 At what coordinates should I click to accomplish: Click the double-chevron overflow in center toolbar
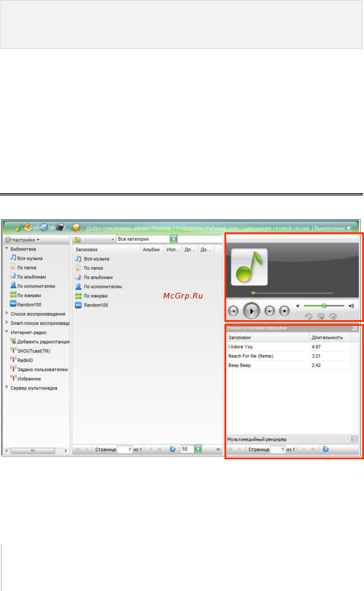click(218, 449)
